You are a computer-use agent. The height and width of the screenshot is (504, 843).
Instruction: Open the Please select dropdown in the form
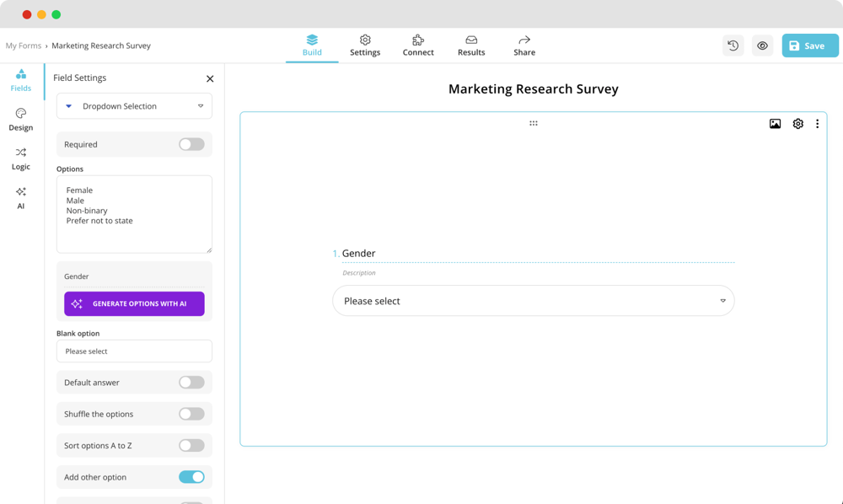(534, 300)
